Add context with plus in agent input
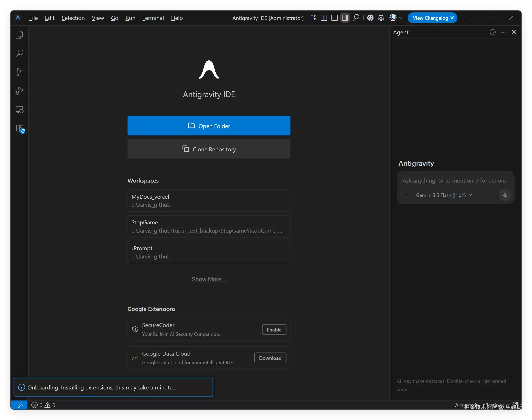This screenshot has width=532, height=420. point(406,195)
